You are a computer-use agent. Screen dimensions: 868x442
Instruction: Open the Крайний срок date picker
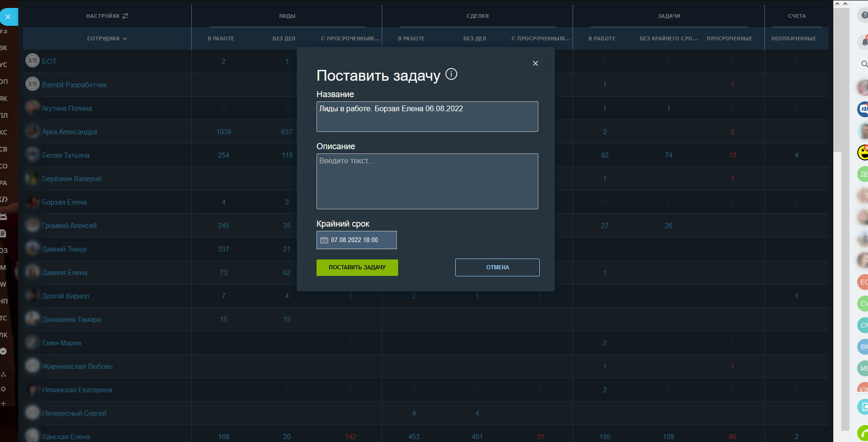click(x=356, y=240)
